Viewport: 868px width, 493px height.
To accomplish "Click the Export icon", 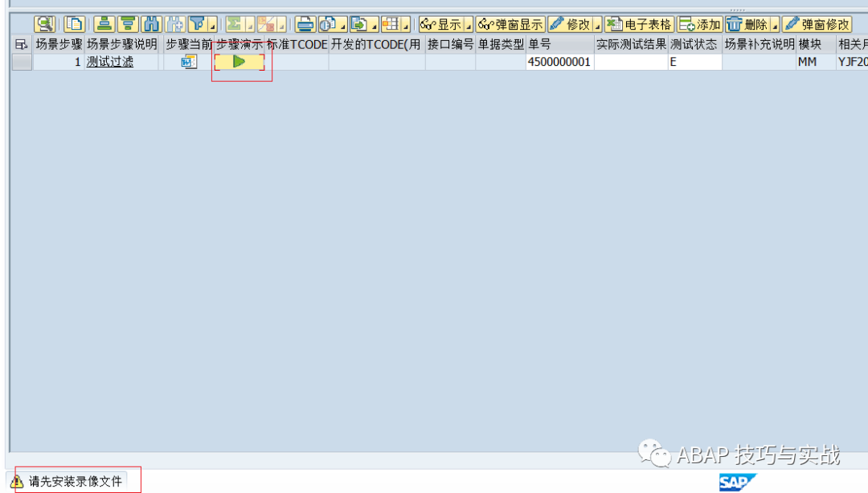I will 360,24.
